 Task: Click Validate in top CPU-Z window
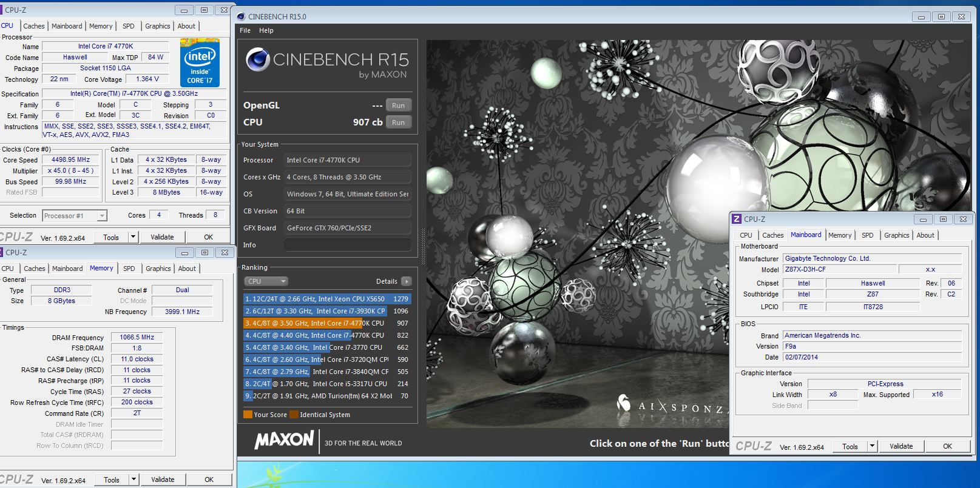162,237
